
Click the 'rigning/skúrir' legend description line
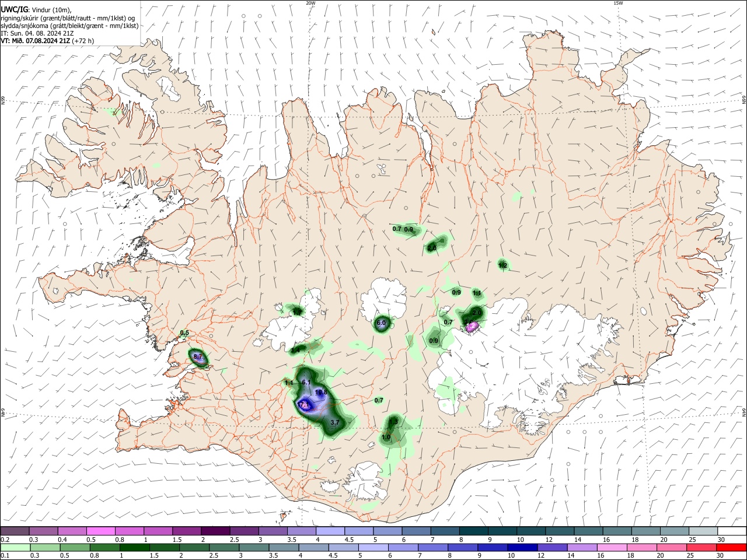coord(68,18)
